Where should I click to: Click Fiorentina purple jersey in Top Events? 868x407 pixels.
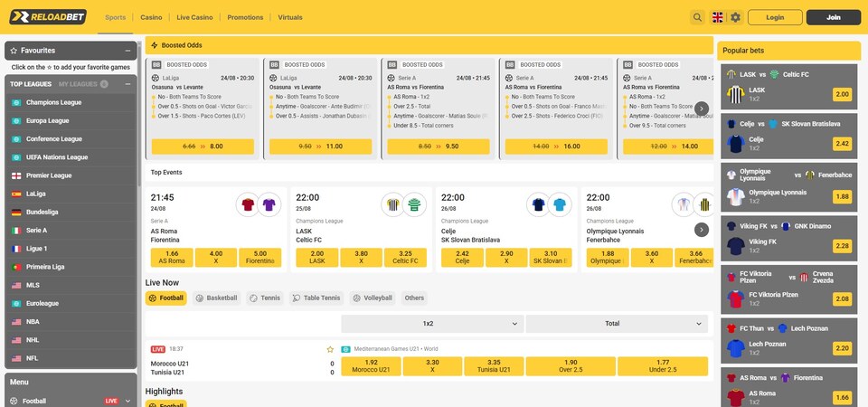[269, 205]
